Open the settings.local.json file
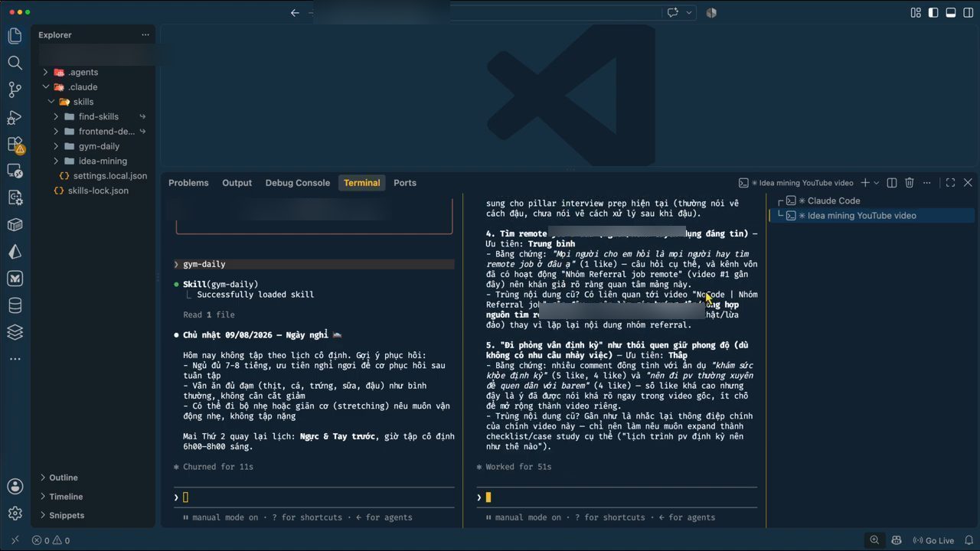The width and height of the screenshot is (980, 551). pos(109,176)
